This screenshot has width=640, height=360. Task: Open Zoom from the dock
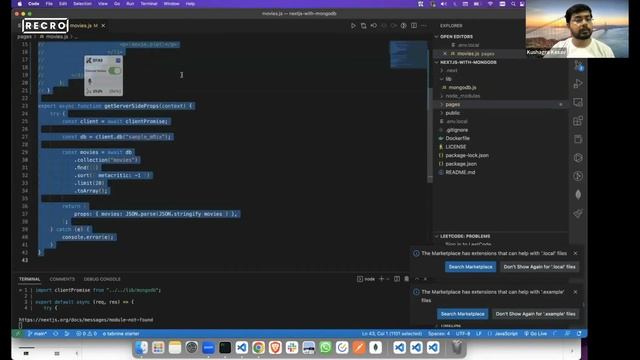[x=208, y=348]
